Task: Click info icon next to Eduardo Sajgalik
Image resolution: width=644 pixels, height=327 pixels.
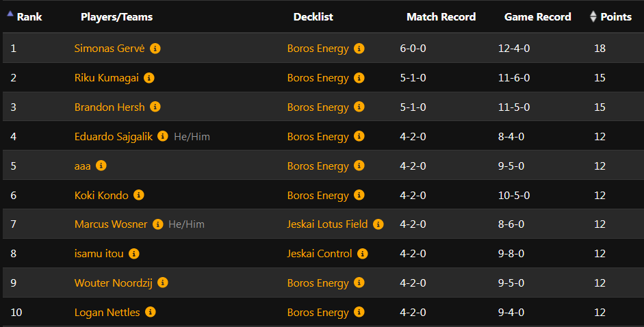Action: click(163, 136)
